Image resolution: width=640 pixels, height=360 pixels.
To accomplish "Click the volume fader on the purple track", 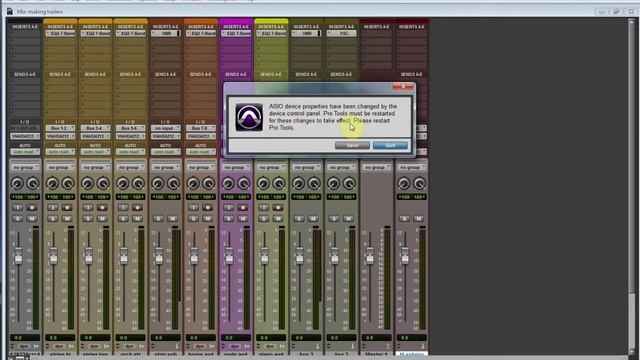I will point(229,255).
